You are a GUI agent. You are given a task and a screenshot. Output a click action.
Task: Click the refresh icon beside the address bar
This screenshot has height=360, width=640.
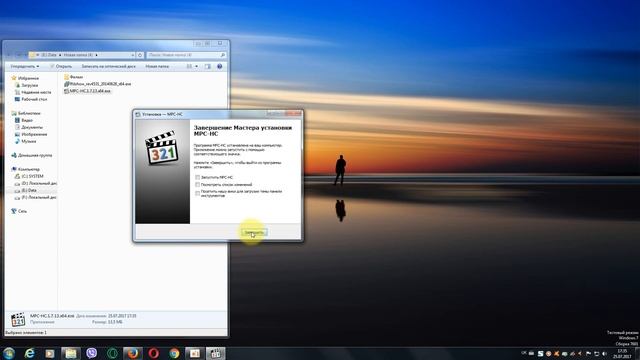[140, 55]
